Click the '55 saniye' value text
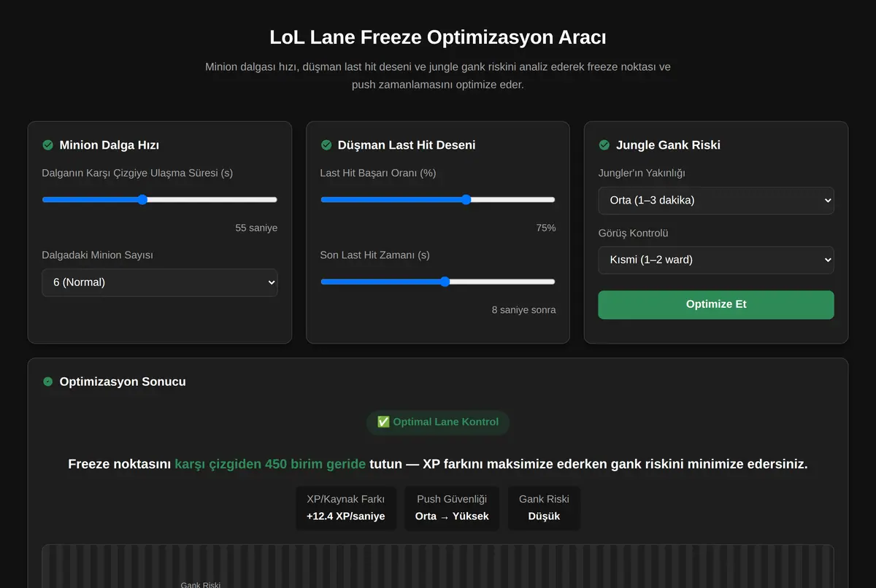Screen dimensions: 876x588 [x=256, y=228]
